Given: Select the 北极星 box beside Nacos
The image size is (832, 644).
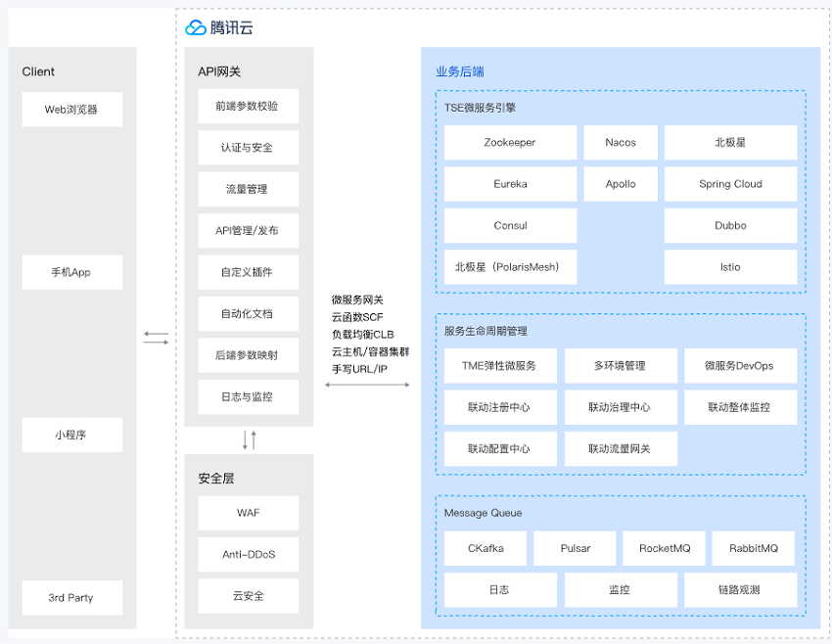Looking at the screenshot, I should (x=730, y=142).
